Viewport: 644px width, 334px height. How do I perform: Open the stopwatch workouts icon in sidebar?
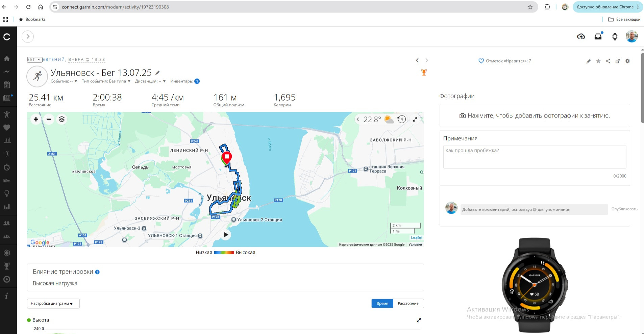pyautogui.click(x=7, y=167)
